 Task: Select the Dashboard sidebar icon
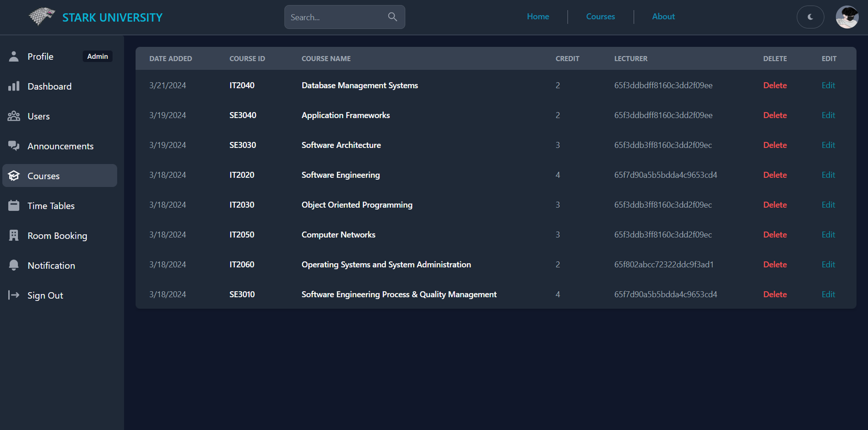(14, 86)
